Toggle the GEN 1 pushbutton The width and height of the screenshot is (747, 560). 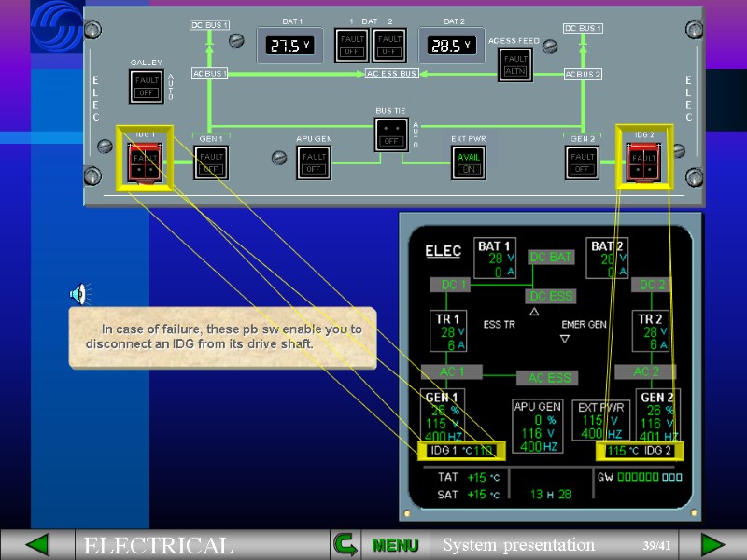pyautogui.click(x=211, y=162)
